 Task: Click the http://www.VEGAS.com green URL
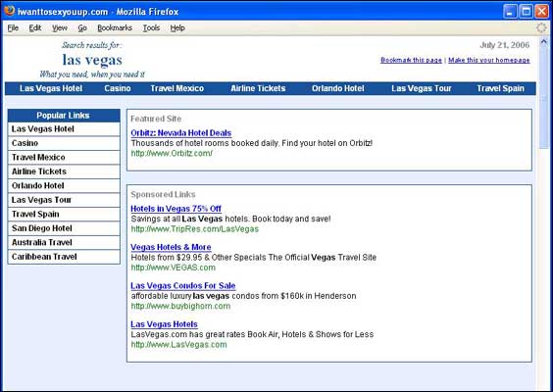(x=174, y=268)
